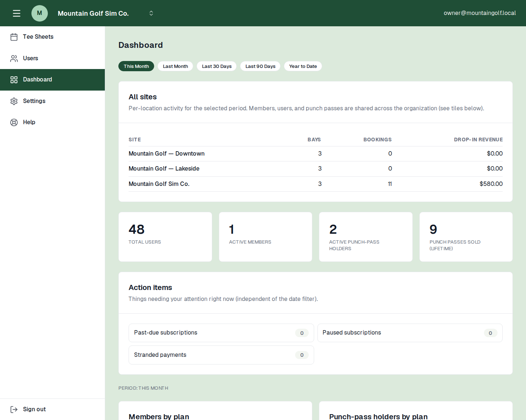Click the Mountain Golf — Lakeside row
The image size is (526, 420).
(x=316, y=169)
